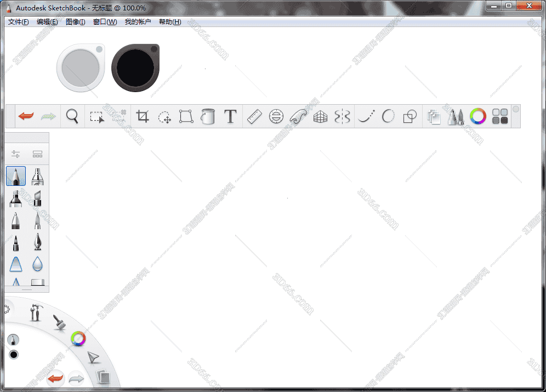Pick the Airbrush from the brush palette
The height and width of the screenshot is (392, 546).
pyautogui.click(x=37, y=176)
